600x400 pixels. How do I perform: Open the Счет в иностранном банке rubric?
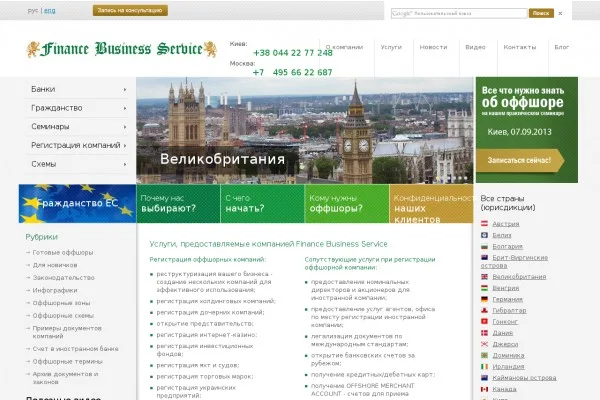click(75, 349)
